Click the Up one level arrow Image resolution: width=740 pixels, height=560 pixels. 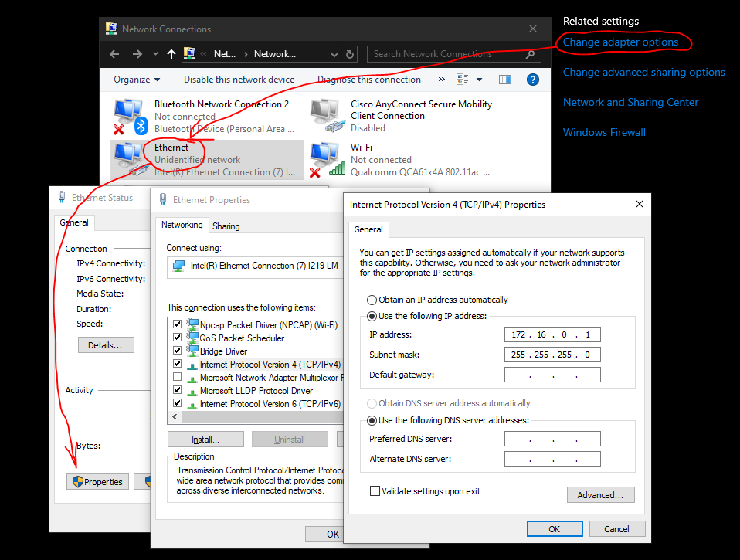click(x=171, y=54)
